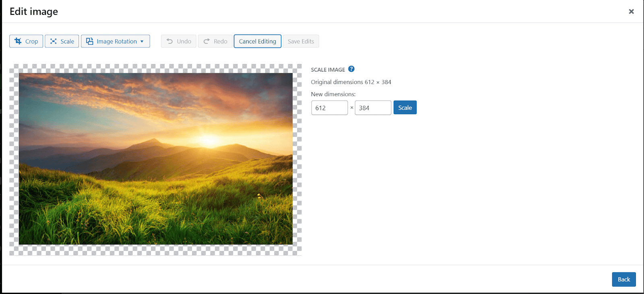Open the Image Rotation dropdown
The height and width of the screenshot is (294, 644).
pos(116,41)
